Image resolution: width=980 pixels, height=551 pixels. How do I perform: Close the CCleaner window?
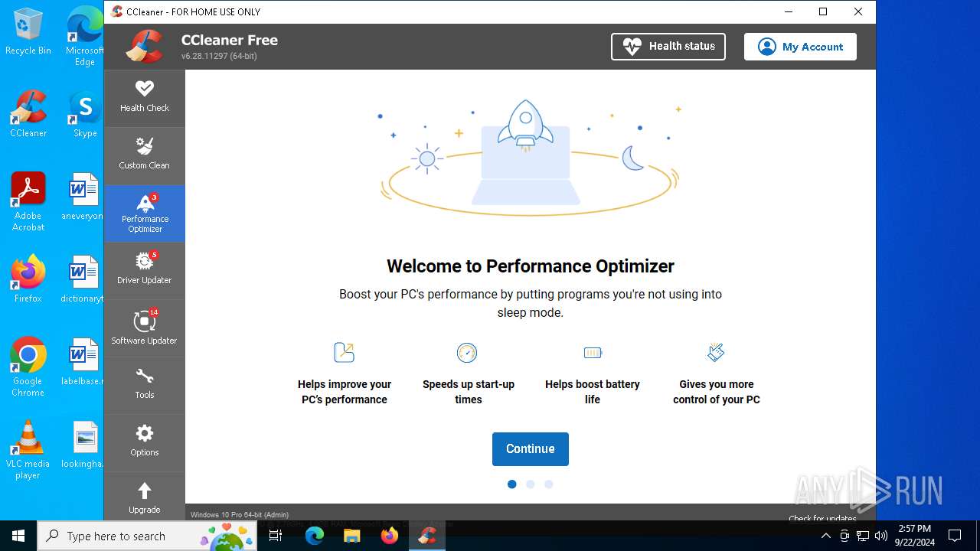click(x=858, y=11)
